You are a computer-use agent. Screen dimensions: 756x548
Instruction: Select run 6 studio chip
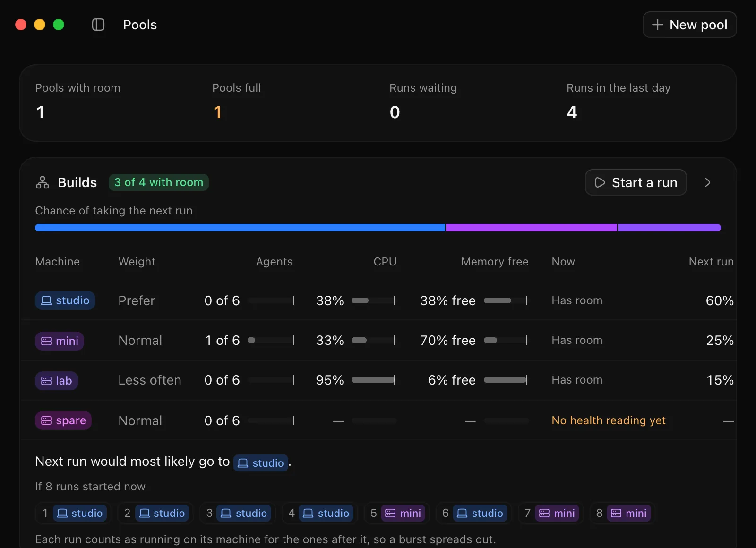473,513
